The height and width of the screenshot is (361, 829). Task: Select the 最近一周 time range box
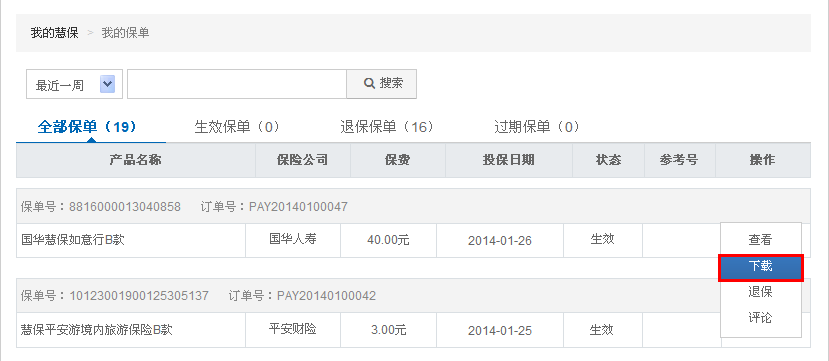(75, 84)
